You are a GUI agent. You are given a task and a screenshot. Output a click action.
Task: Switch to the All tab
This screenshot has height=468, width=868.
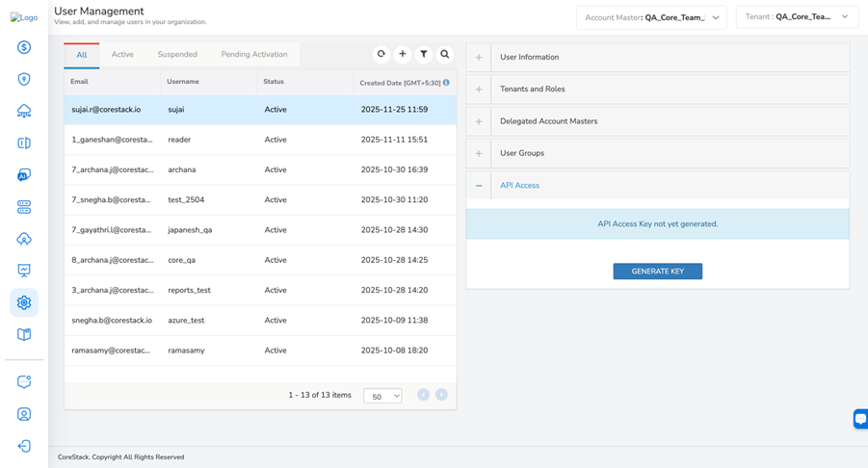coord(81,55)
